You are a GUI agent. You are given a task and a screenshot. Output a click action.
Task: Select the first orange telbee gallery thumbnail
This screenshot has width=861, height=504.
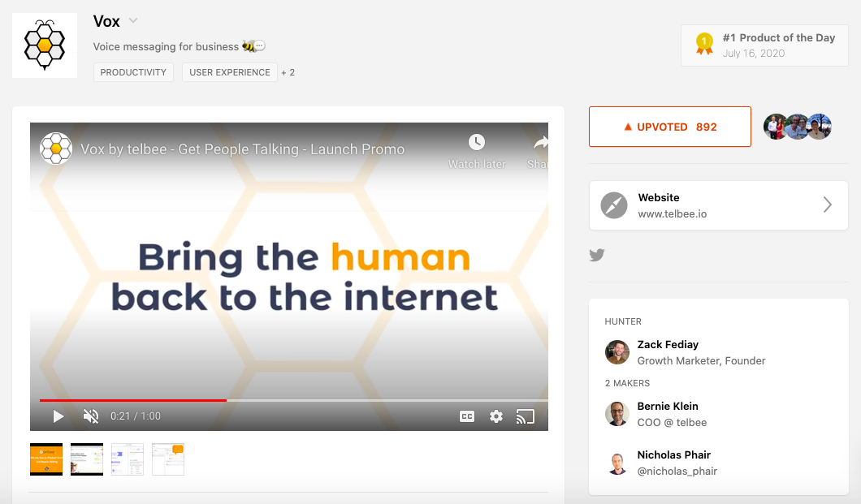[46, 459]
